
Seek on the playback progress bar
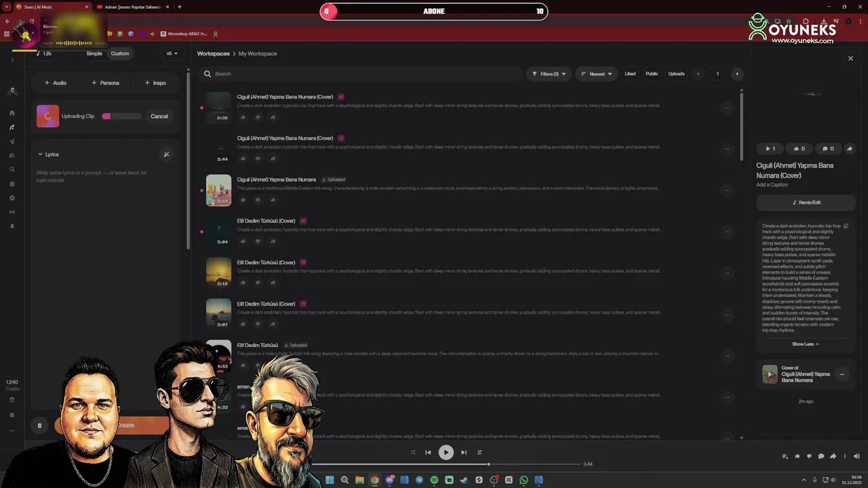point(446,464)
